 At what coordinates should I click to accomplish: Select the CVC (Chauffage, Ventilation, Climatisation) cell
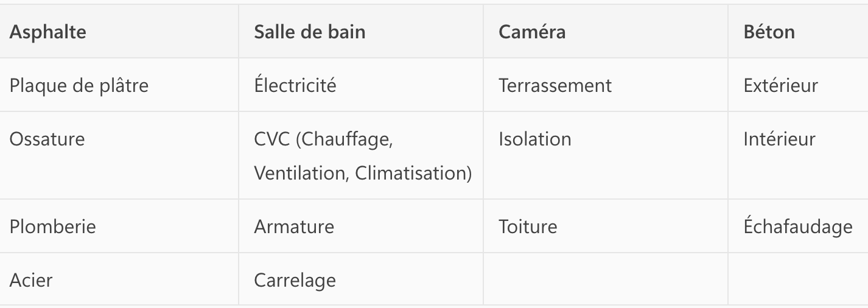363,156
